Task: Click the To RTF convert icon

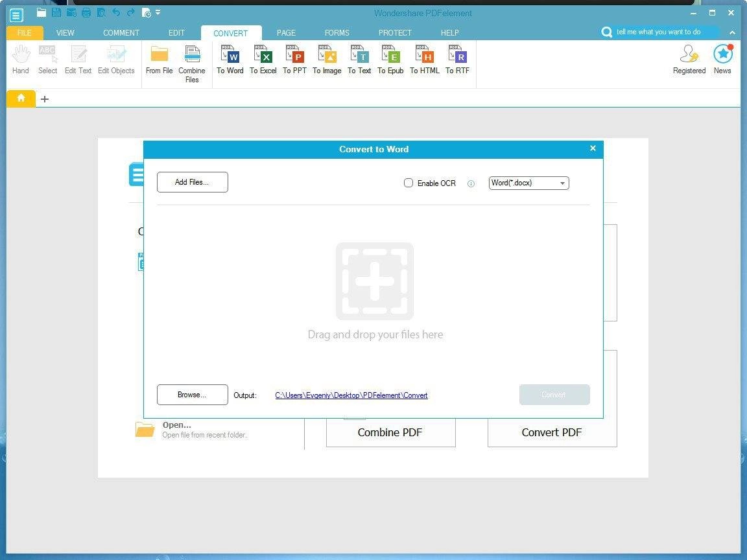Action: pyautogui.click(x=457, y=60)
